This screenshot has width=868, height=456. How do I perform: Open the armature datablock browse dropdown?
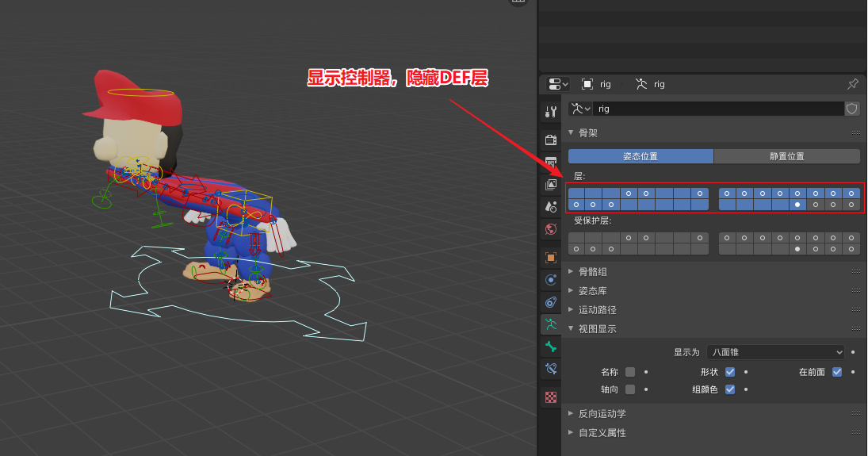(x=580, y=109)
